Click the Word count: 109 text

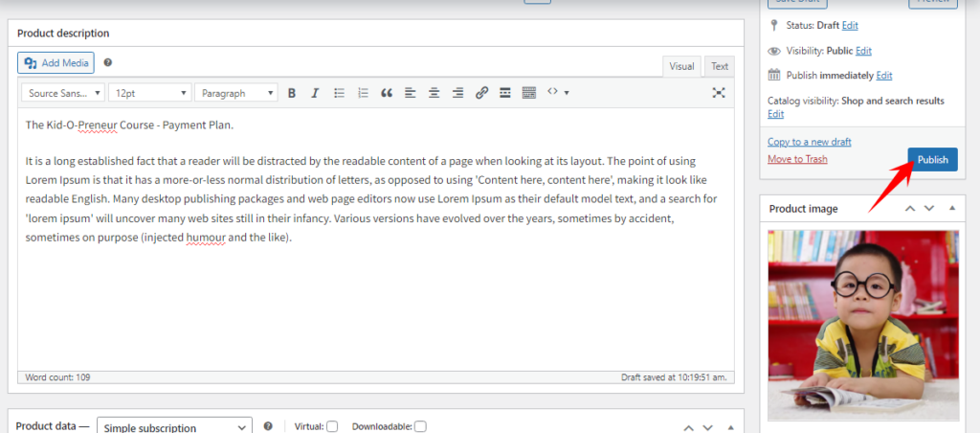coord(57,377)
